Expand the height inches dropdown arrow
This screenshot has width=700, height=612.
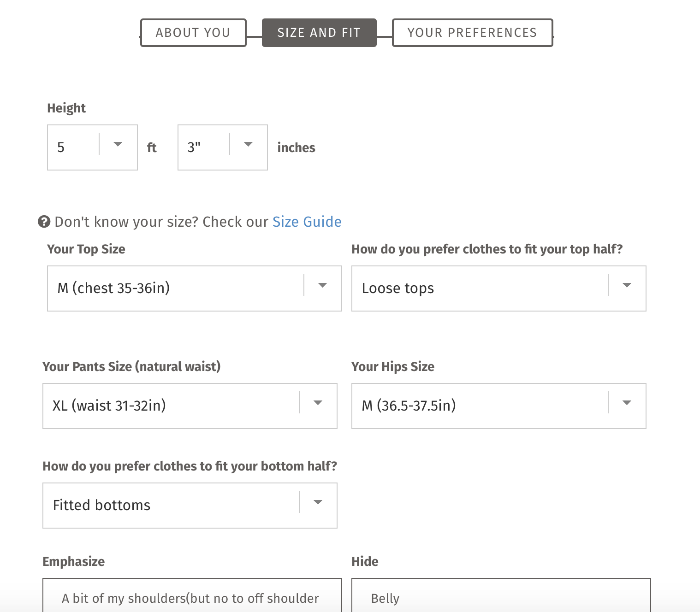[x=249, y=145]
